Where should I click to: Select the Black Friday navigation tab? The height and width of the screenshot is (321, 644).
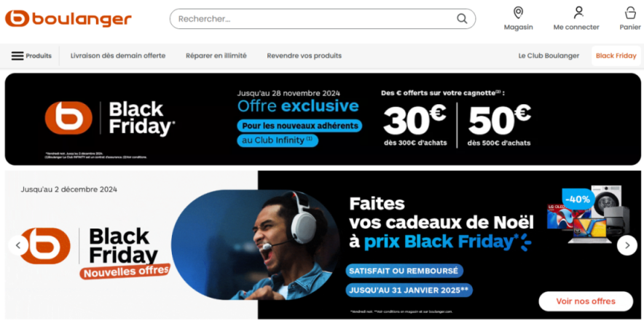click(x=616, y=56)
